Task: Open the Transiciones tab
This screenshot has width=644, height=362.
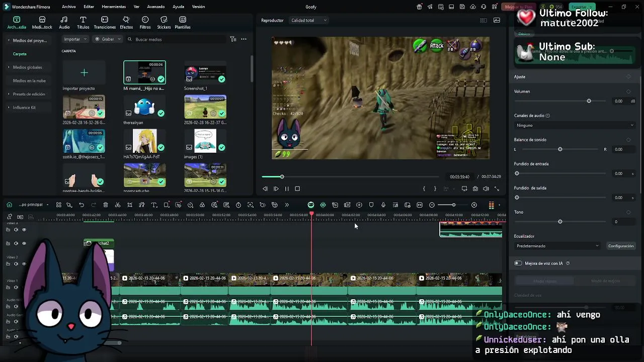Action: [105, 23]
